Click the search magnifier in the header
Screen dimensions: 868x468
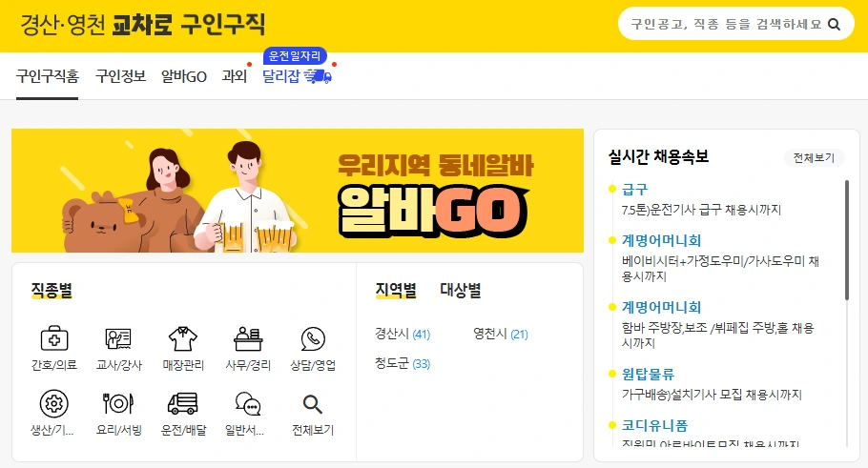click(834, 25)
